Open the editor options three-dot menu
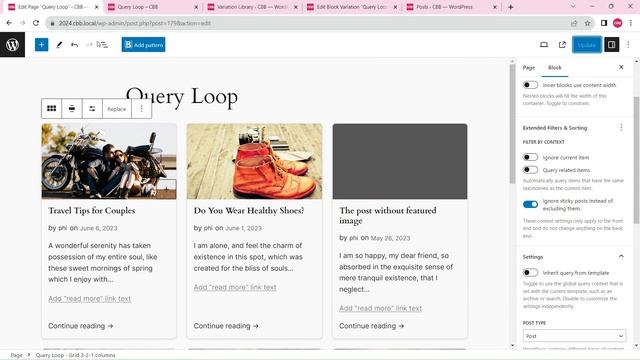This screenshot has width=640, height=360. pyautogui.click(x=629, y=45)
